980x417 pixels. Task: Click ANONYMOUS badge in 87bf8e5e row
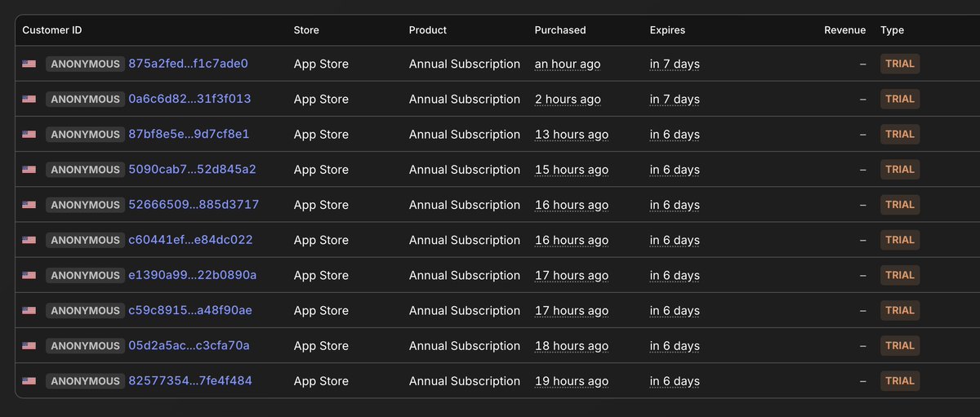[85, 134]
